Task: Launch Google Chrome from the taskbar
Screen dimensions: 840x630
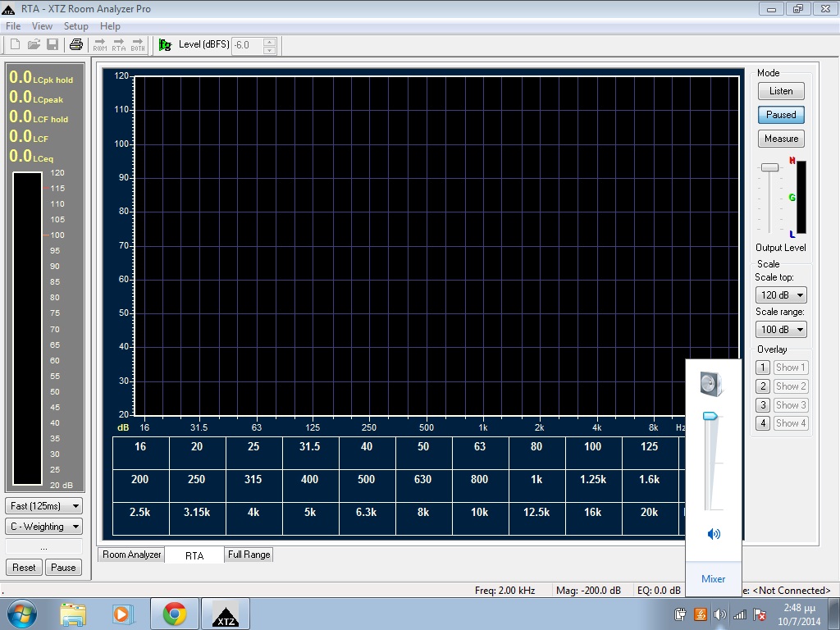Action: click(174, 614)
